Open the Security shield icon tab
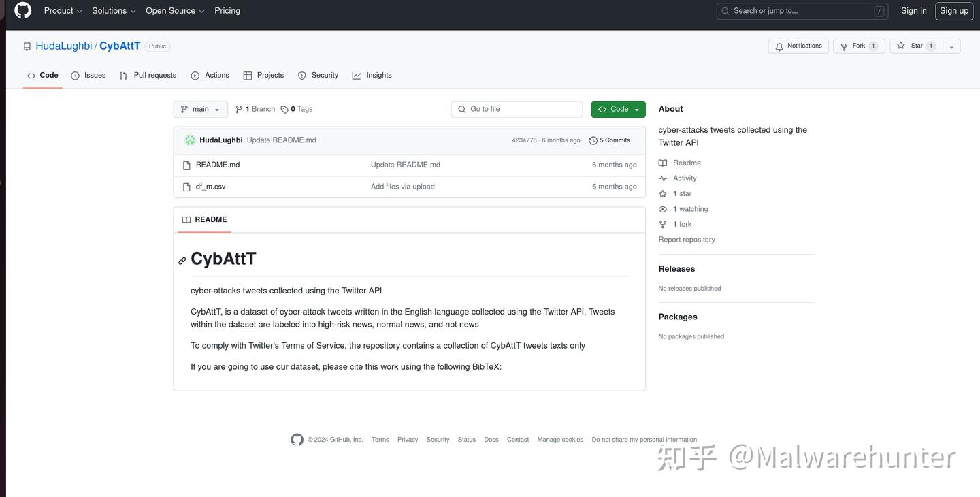 301,75
